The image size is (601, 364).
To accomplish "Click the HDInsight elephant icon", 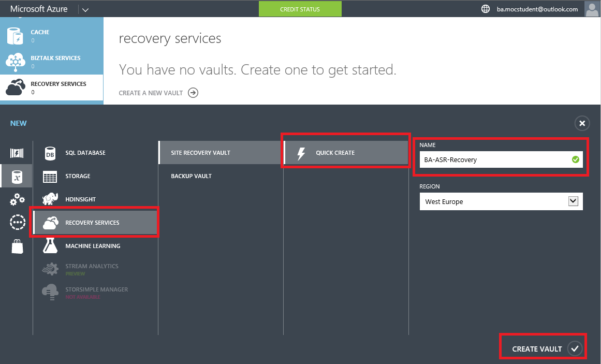I will (50, 199).
